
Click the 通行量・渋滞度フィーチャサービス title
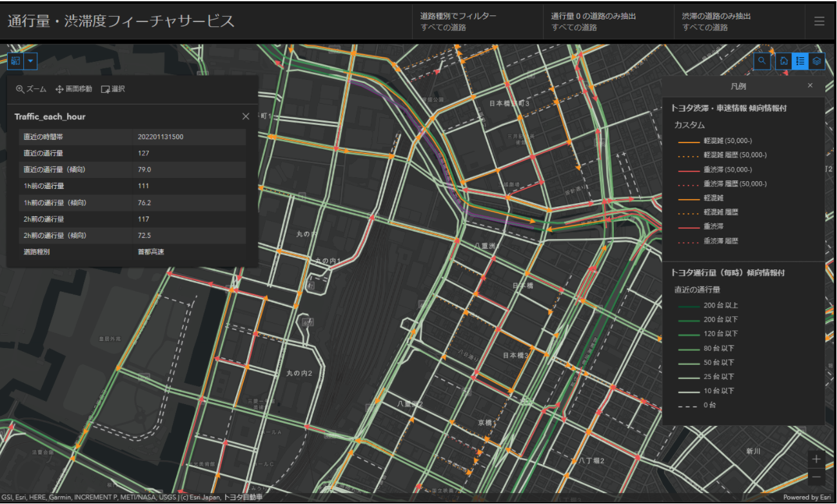pyautogui.click(x=120, y=21)
